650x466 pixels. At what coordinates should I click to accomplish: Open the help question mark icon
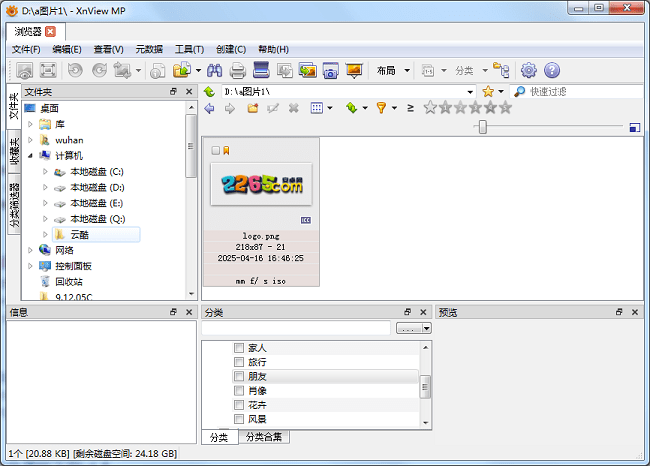(x=552, y=70)
